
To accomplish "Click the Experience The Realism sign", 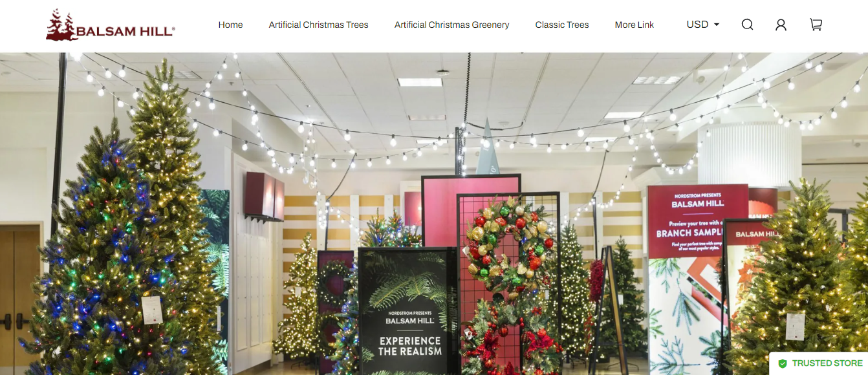I will click(407, 311).
